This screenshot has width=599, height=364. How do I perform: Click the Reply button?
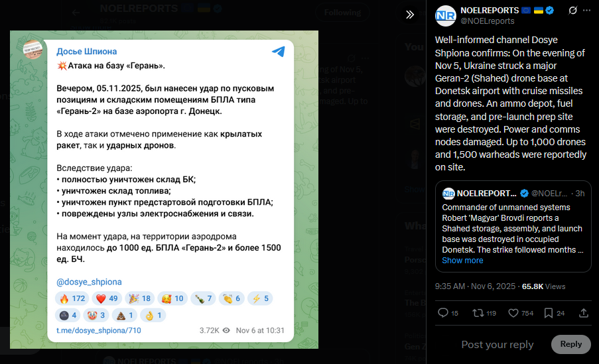pyautogui.click(x=570, y=344)
